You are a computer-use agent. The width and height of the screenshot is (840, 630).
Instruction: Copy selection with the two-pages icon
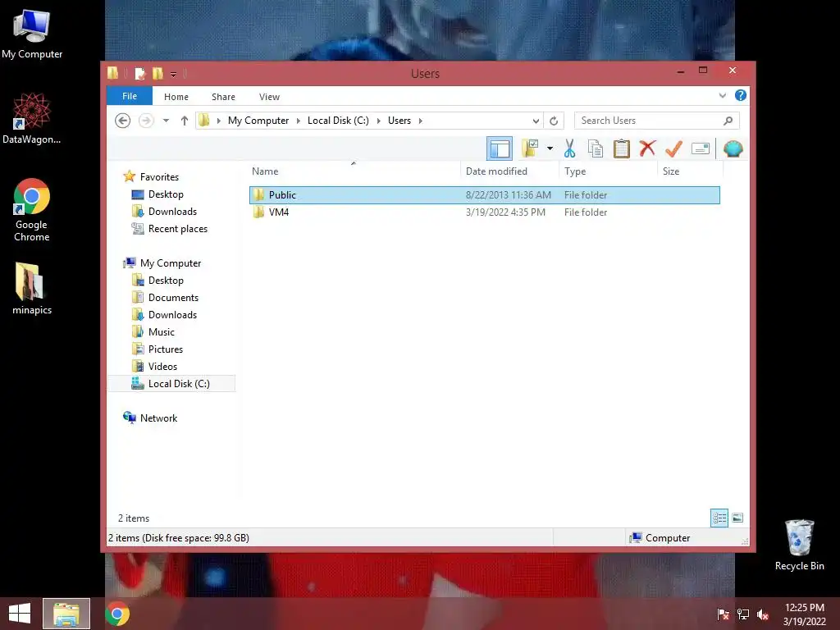[596, 148]
